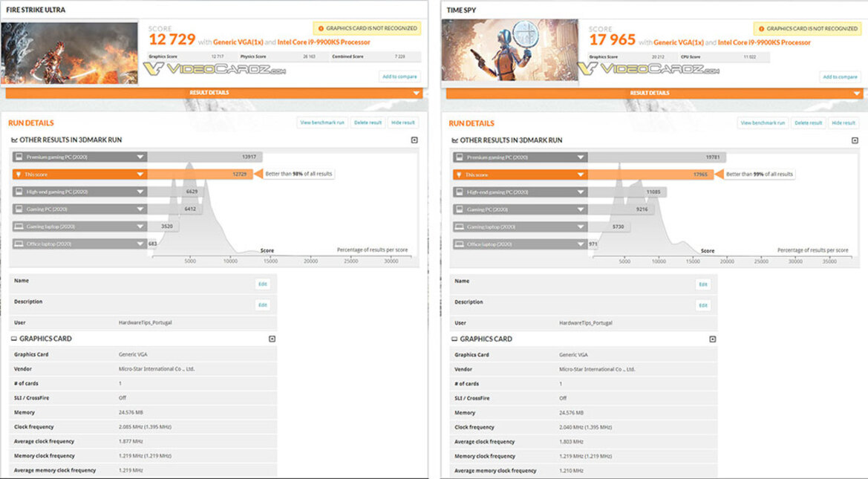Click the monitor icon beside Gaming PC in Time Spy

[460, 209]
